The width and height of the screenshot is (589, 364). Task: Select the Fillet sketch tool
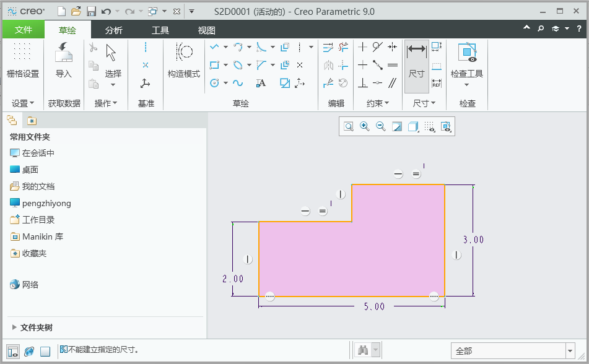pyautogui.click(x=261, y=47)
